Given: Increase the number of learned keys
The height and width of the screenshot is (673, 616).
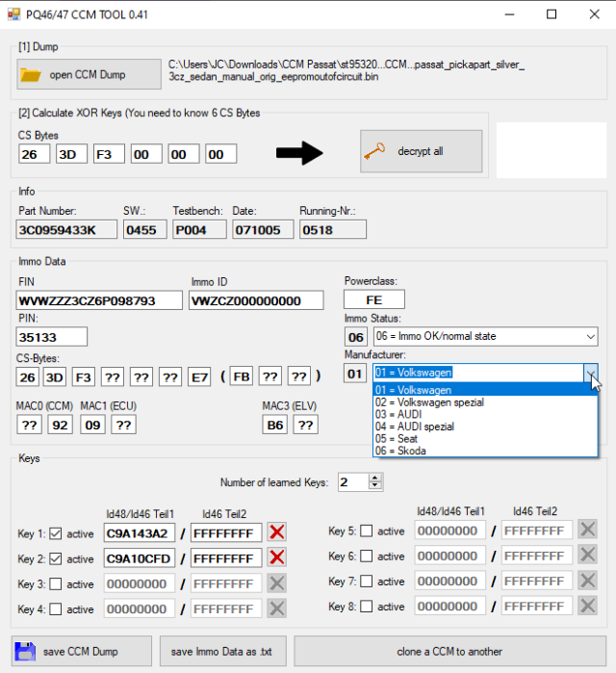Looking at the screenshot, I should tap(375, 478).
